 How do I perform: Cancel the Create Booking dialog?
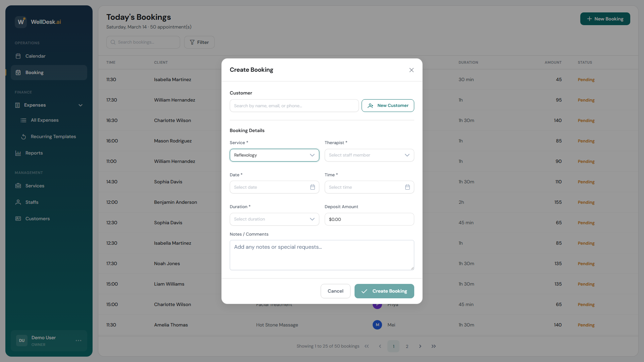tap(335, 291)
